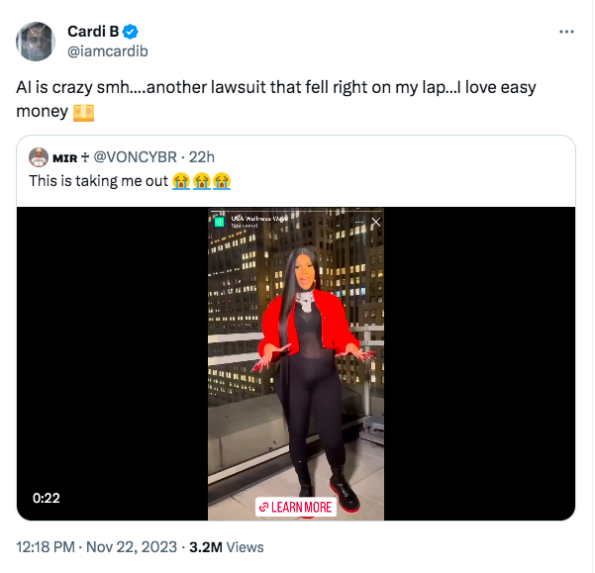Click the story progress bar atop the video
The height and width of the screenshot is (573, 595).
(296, 211)
